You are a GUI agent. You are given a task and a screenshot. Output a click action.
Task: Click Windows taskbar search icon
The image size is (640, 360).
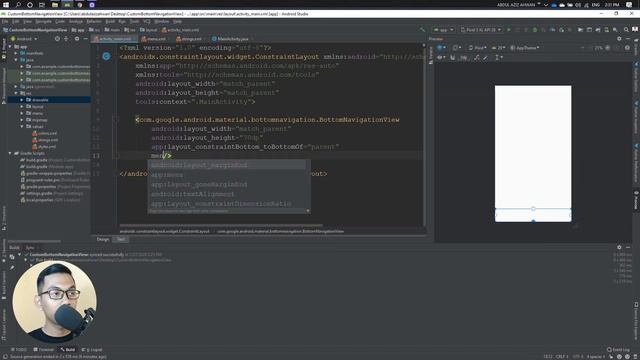18,5
